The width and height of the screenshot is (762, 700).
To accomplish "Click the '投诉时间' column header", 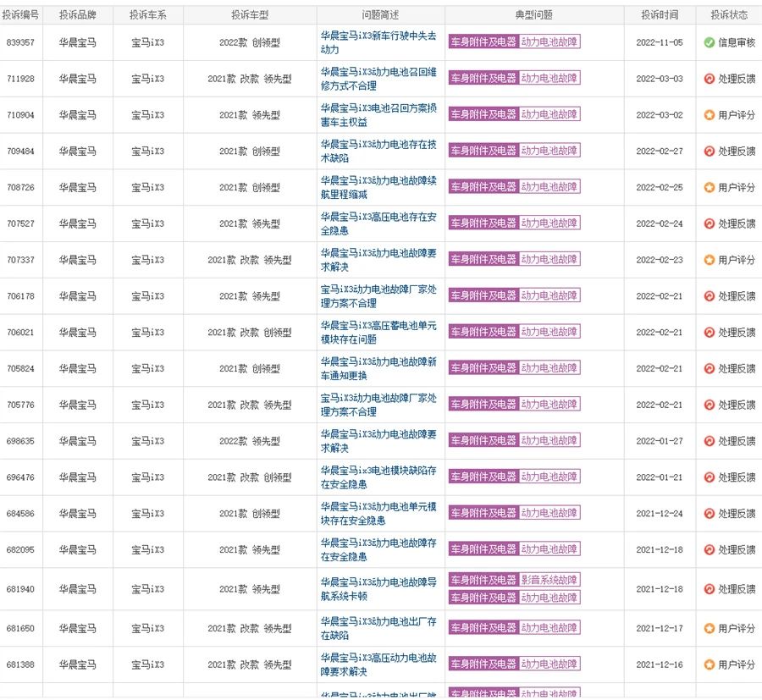I will (660, 15).
